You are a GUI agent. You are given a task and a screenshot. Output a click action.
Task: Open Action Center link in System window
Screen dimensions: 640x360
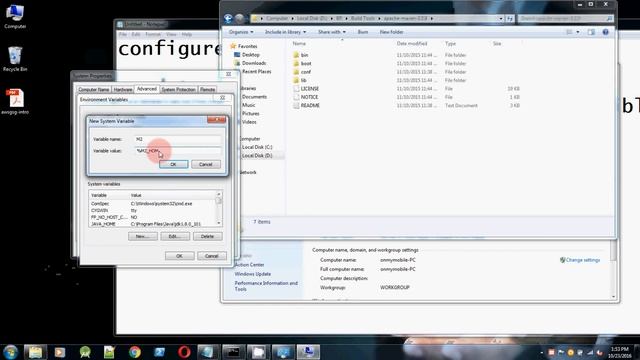[249, 264]
